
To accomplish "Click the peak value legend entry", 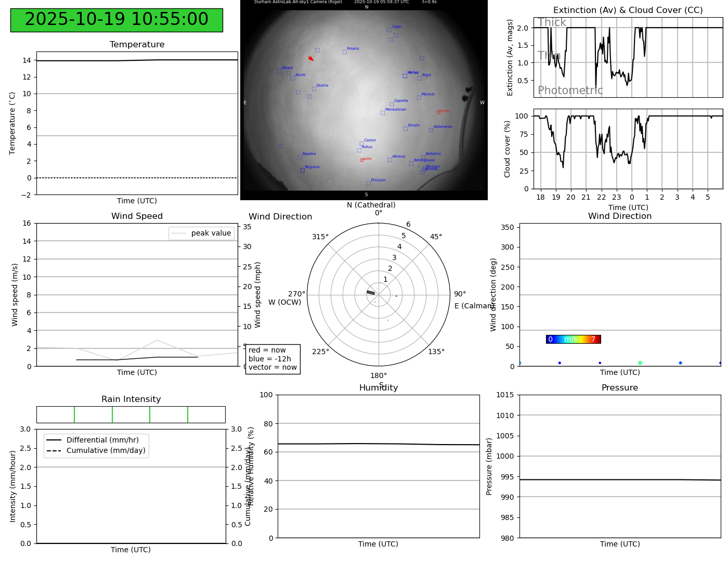I will click(x=201, y=233).
